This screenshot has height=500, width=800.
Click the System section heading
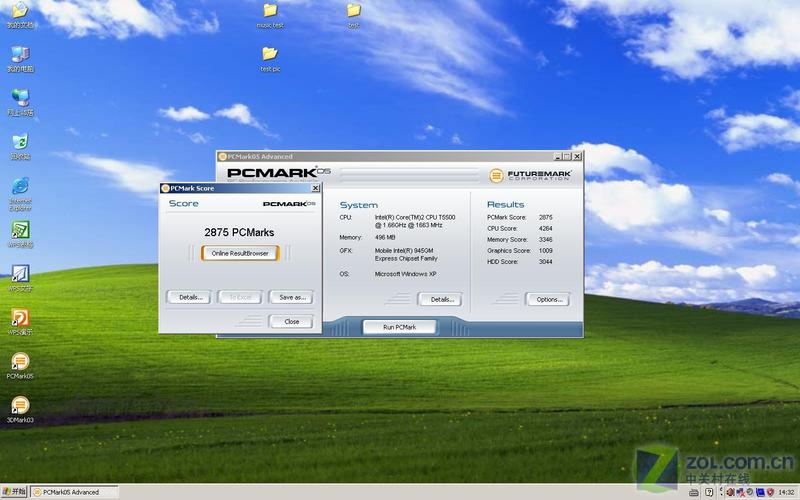359,205
